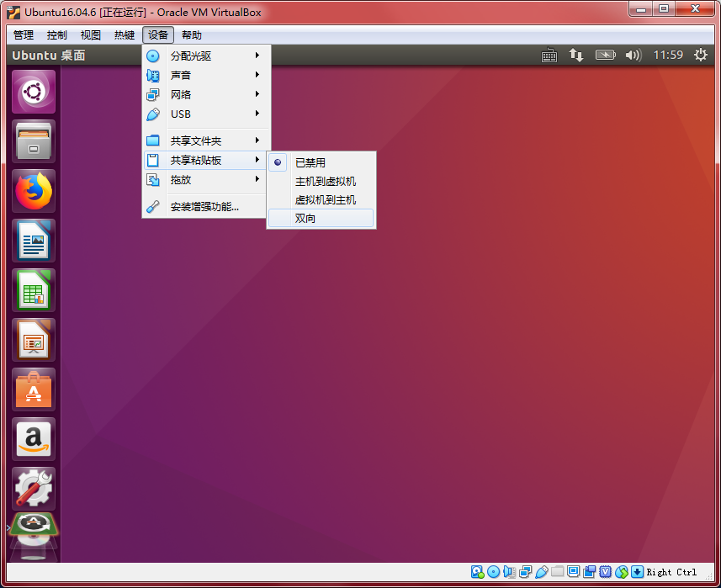Open the 控制 menu

point(56,35)
